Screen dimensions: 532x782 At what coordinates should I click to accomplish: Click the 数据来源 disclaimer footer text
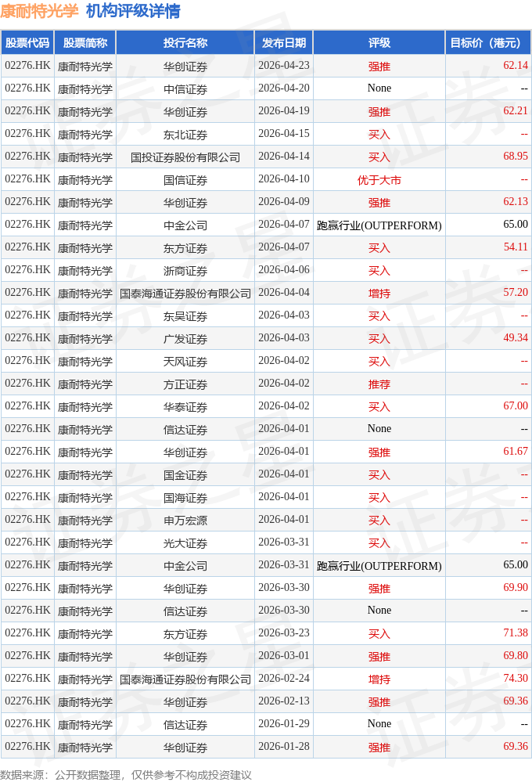point(126,774)
